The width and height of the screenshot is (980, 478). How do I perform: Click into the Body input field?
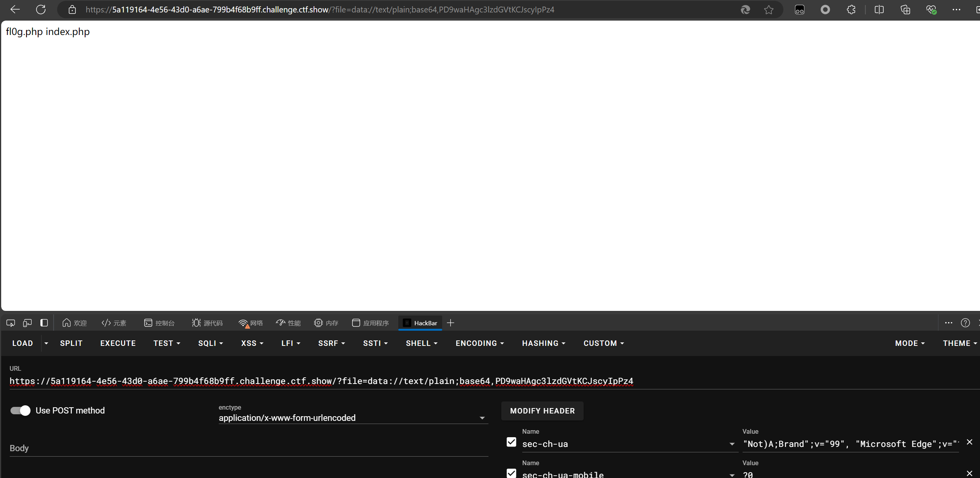(249, 448)
